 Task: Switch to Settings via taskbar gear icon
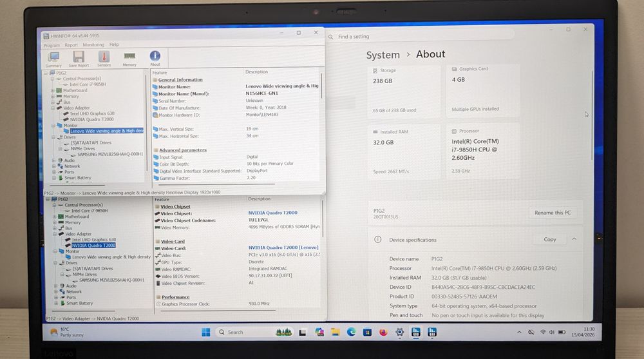tap(399, 333)
